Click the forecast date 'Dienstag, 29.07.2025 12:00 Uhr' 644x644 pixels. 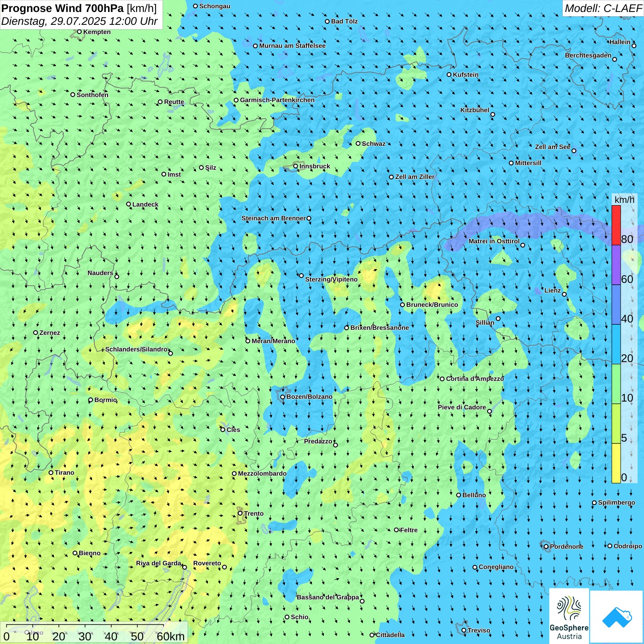(x=80, y=22)
